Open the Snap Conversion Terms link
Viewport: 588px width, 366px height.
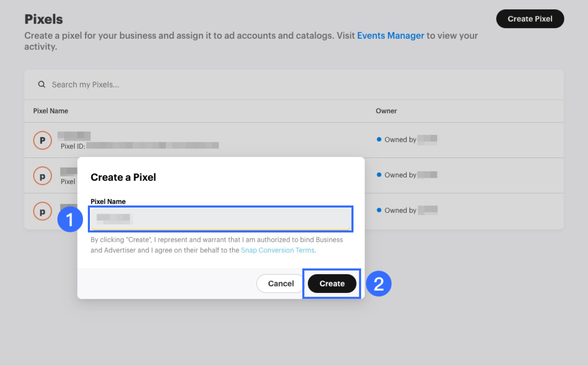pyautogui.click(x=277, y=250)
